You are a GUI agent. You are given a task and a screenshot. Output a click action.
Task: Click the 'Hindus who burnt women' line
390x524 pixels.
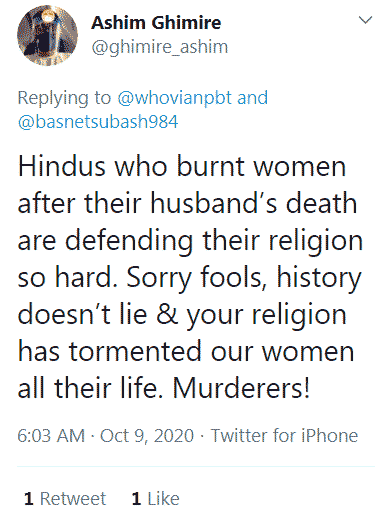click(x=182, y=166)
